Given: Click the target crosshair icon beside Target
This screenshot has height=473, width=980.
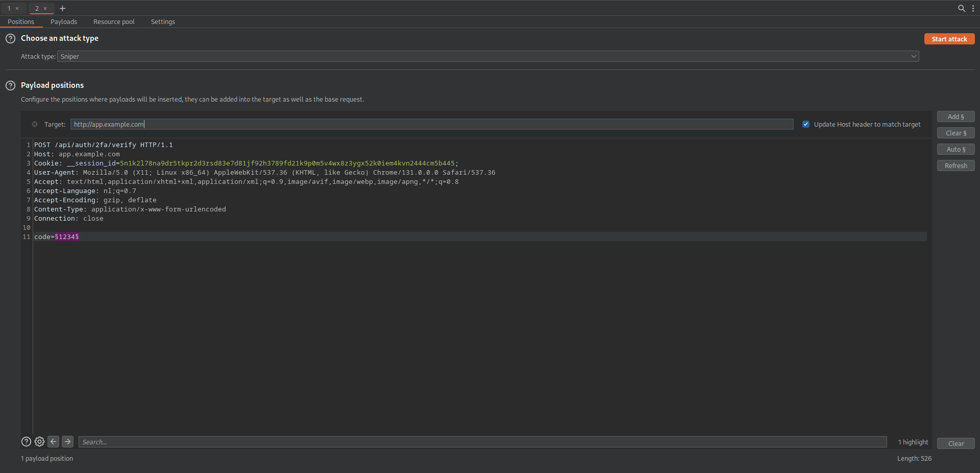Looking at the screenshot, I should [35, 124].
